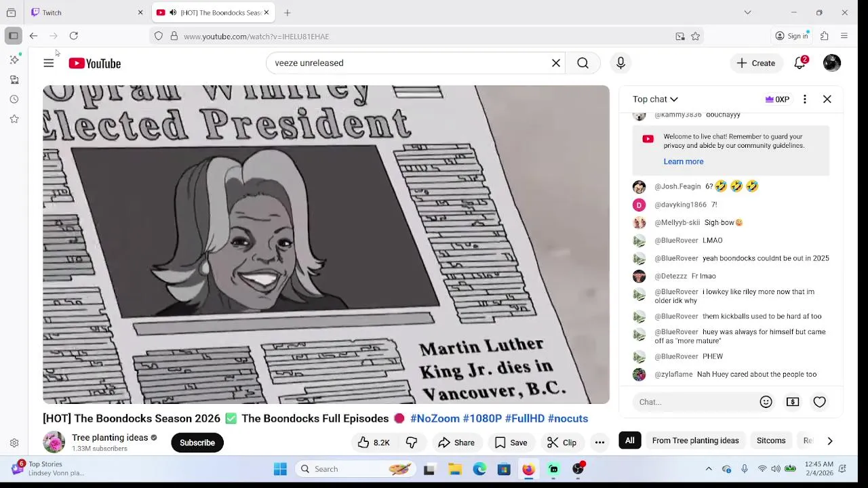868x488 pixels.
Task: Open the Windows Start menu
Action: 280,469
